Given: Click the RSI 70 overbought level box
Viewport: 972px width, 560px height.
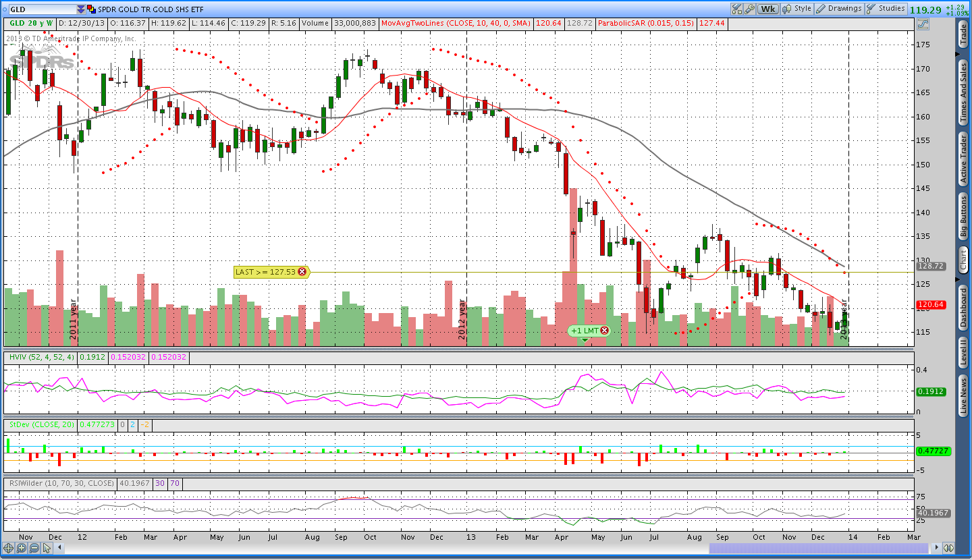Looking at the screenshot, I should pos(175,483).
